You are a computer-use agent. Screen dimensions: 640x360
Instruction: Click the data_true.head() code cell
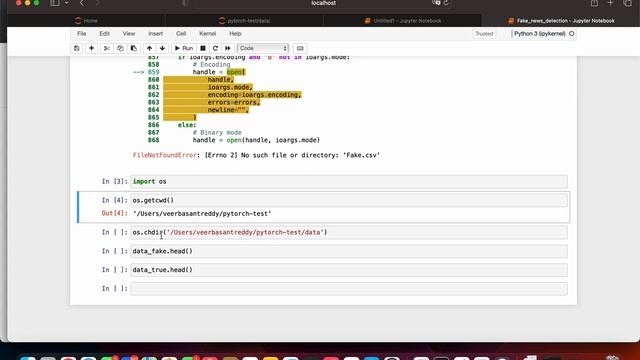pyautogui.click(x=349, y=270)
